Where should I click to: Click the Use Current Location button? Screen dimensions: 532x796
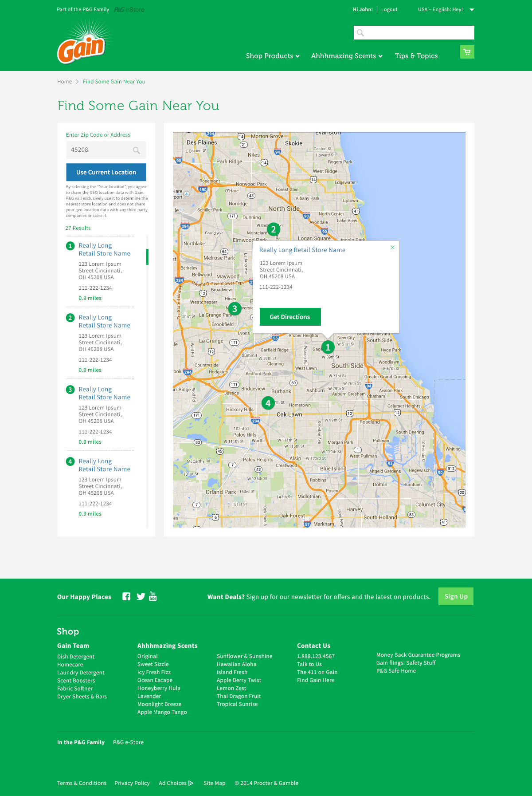coord(106,172)
